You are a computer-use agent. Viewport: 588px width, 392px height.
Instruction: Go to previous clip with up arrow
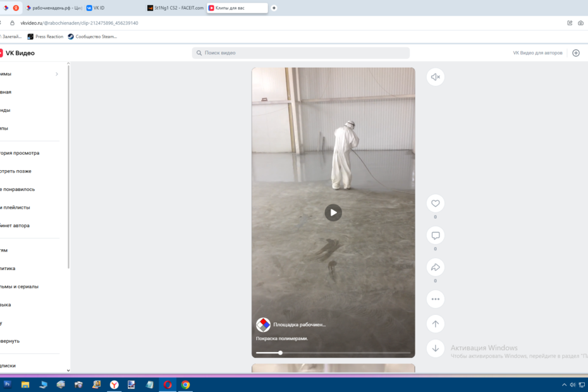click(435, 324)
